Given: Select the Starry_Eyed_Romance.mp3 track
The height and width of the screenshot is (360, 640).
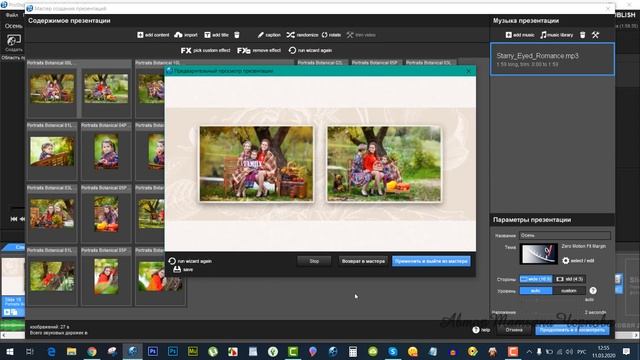Looking at the screenshot, I should coord(552,59).
